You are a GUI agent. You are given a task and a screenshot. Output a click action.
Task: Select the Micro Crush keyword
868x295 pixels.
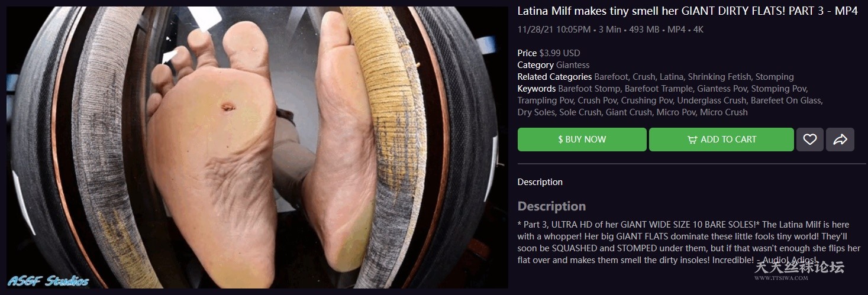724,112
